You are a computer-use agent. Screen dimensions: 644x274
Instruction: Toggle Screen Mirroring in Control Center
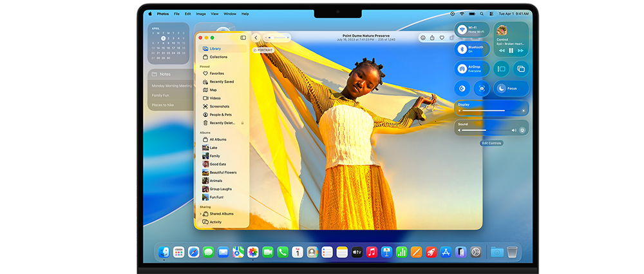(521, 69)
